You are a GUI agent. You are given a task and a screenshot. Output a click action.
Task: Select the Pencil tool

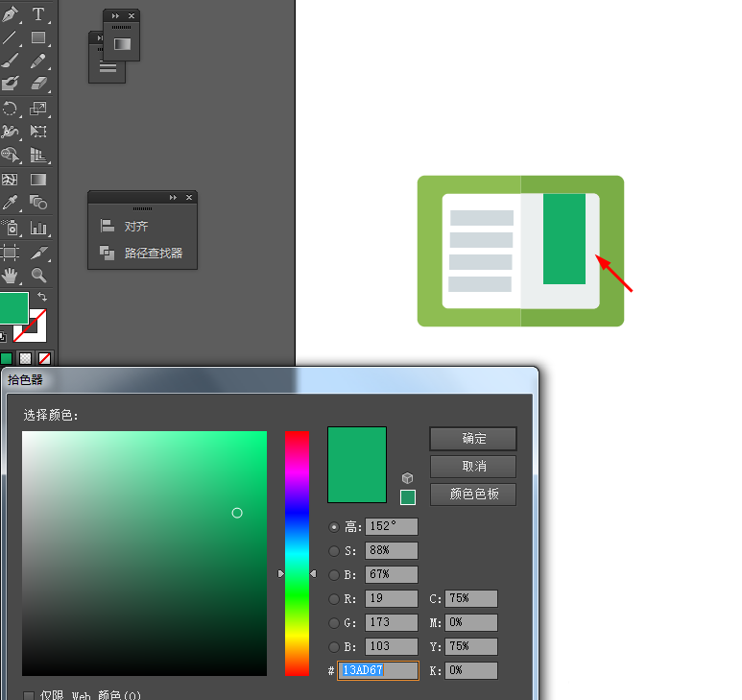38,61
